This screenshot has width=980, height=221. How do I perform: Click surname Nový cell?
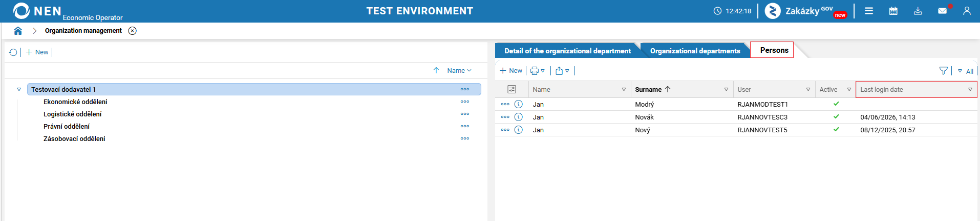(643, 130)
